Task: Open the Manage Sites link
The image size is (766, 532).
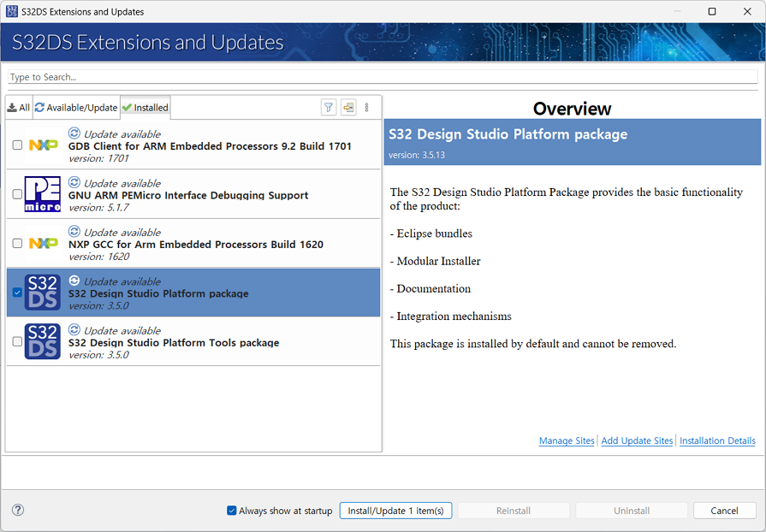Action: pyautogui.click(x=567, y=440)
